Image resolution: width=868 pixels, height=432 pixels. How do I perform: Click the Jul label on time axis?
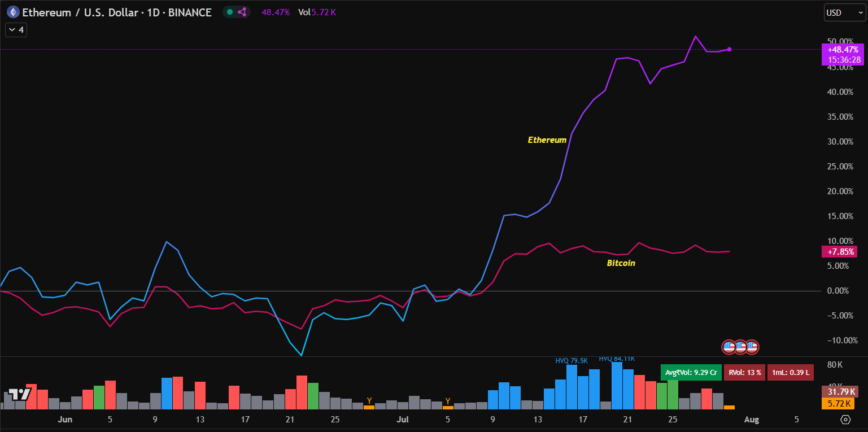click(x=403, y=420)
